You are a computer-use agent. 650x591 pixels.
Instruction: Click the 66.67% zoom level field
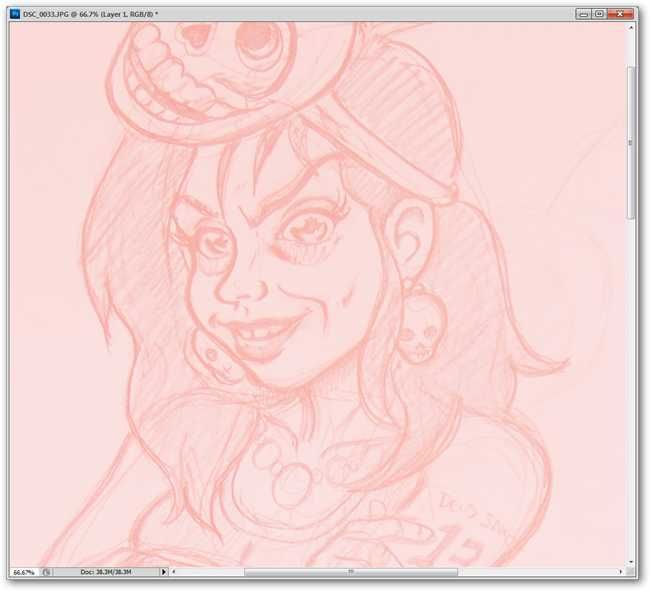(24, 572)
